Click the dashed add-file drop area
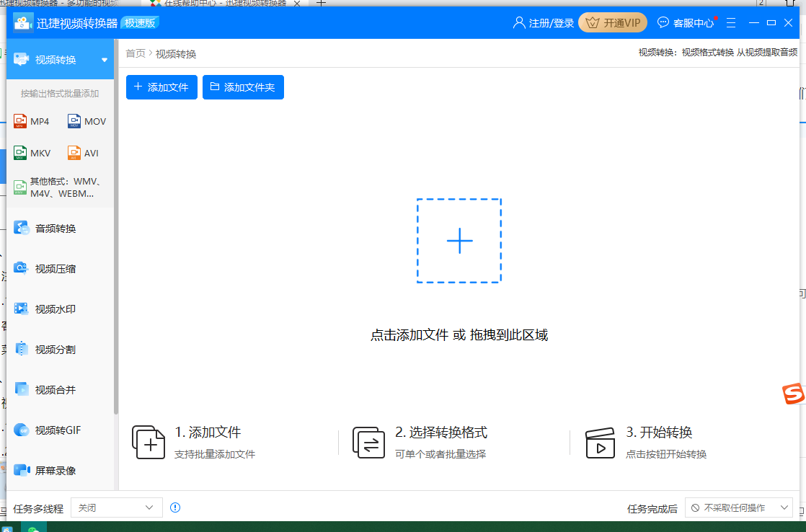 click(x=459, y=241)
